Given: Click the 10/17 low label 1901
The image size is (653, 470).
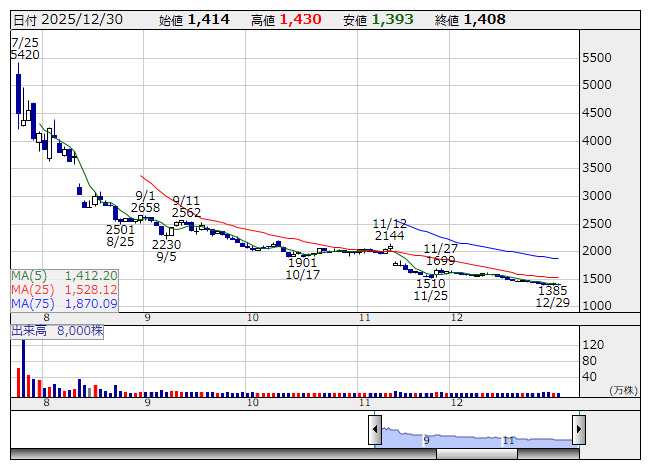Looking at the screenshot, I should 302,262.
